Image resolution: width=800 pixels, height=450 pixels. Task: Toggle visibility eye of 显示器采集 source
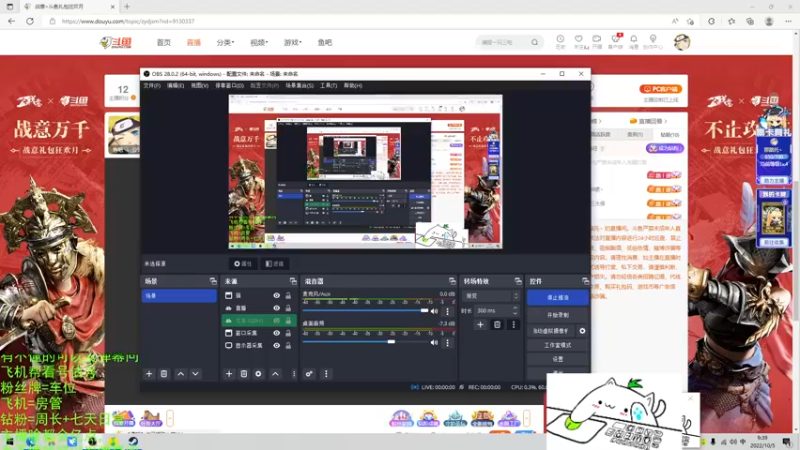tap(277, 345)
